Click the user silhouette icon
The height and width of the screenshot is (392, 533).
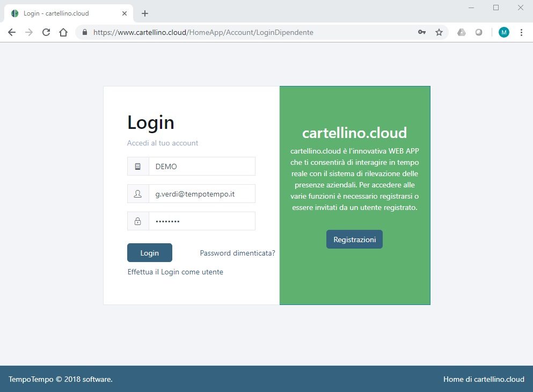coord(137,194)
